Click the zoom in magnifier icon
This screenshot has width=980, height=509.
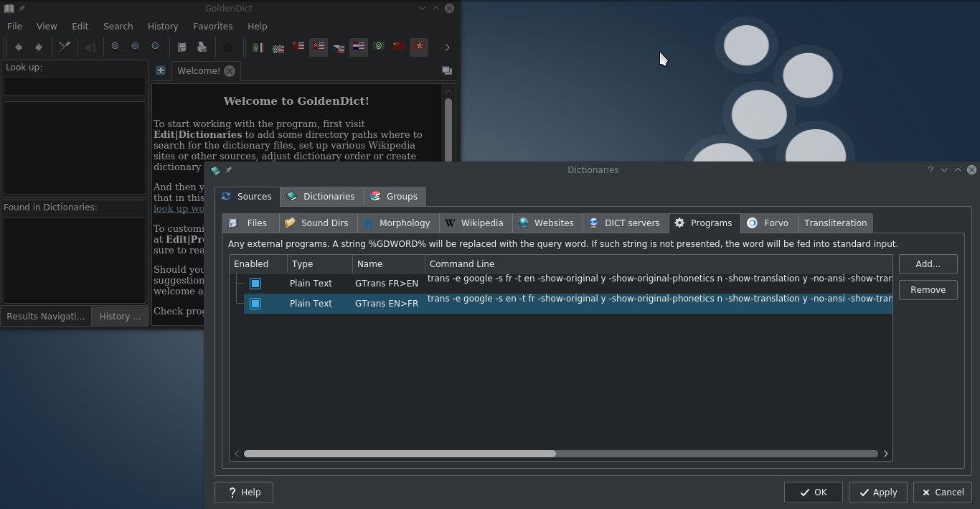[116, 47]
